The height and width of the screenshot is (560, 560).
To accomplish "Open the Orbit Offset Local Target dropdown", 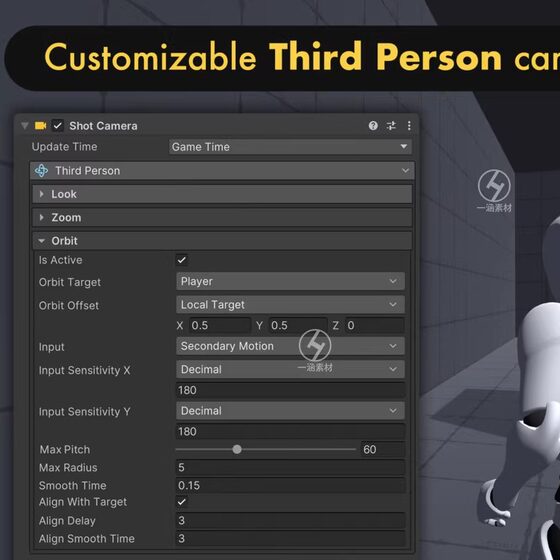I will [290, 305].
